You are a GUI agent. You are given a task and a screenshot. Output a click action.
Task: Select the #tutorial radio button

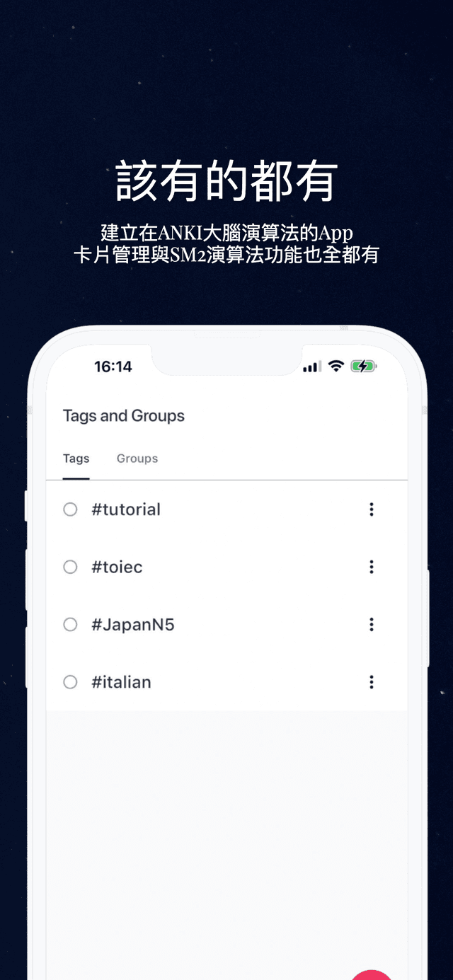(70, 509)
